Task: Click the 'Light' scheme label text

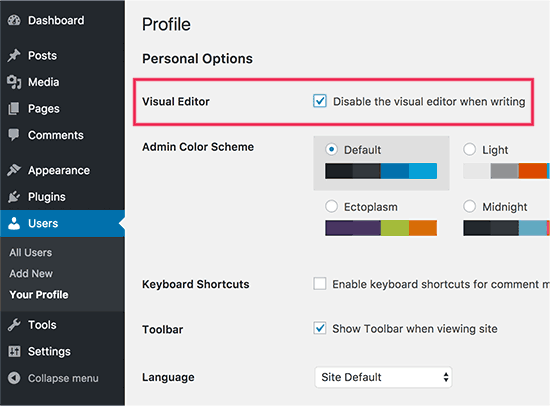Action: point(495,150)
